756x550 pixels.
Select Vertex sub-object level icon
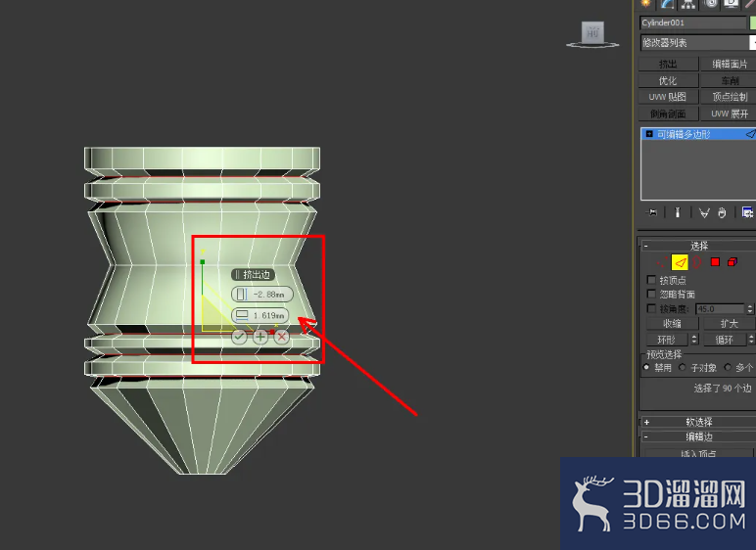click(x=662, y=262)
